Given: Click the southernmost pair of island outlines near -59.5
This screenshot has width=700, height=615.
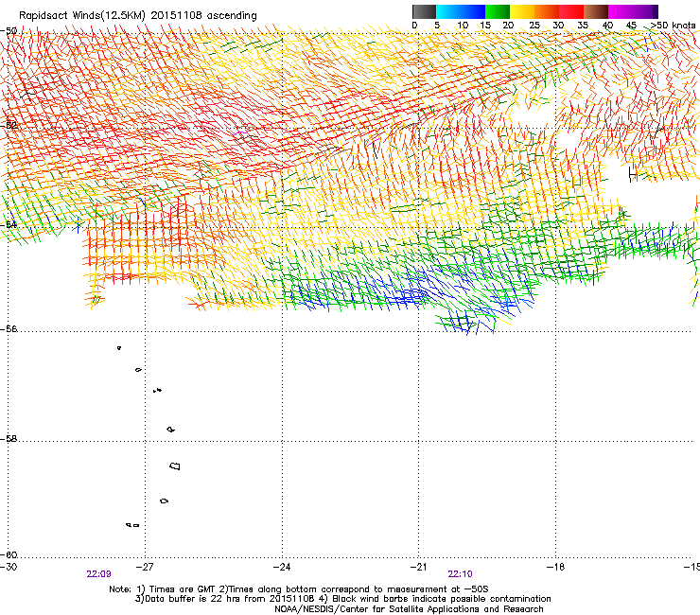Looking at the screenshot, I should [x=132, y=525].
